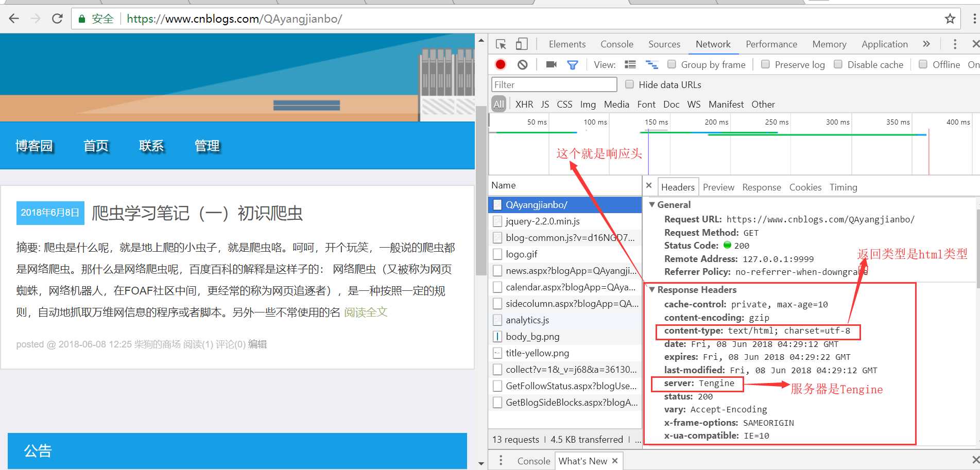Filter requests by Img type

tap(588, 105)
